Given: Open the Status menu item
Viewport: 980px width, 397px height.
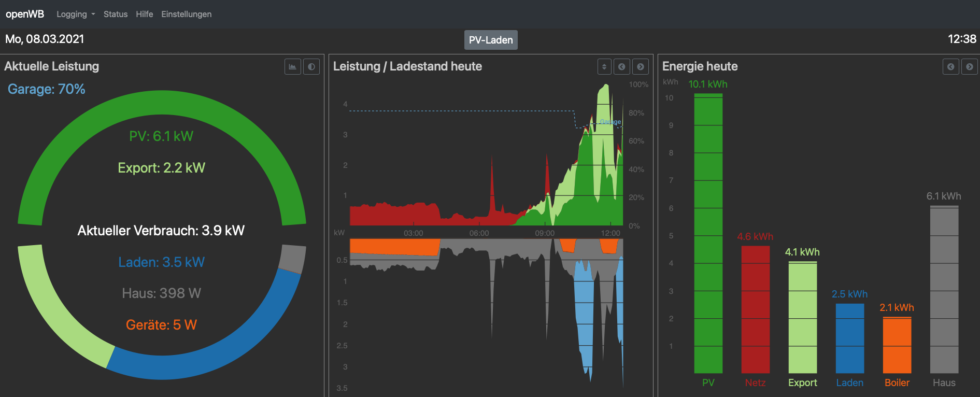Looking at the screenshot, I should (116, 14).
